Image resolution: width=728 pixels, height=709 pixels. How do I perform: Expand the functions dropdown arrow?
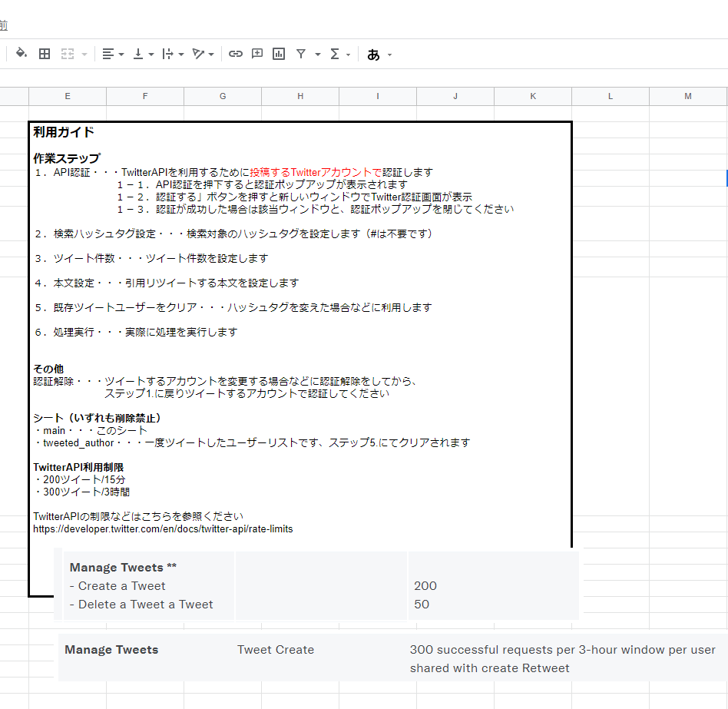click(x=348, y=55)
